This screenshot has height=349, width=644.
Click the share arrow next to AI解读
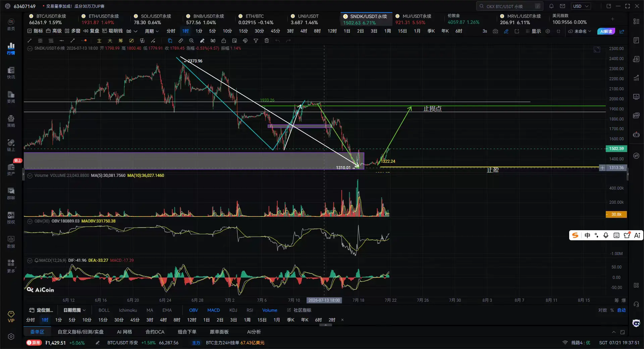tap(622, 31)
